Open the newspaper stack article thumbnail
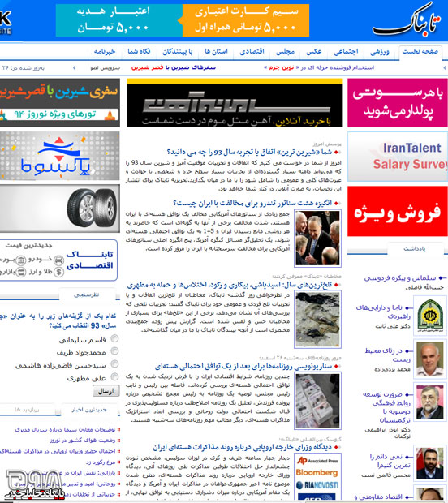This screenshot has width=448, height=503. (x=317, y=401)
